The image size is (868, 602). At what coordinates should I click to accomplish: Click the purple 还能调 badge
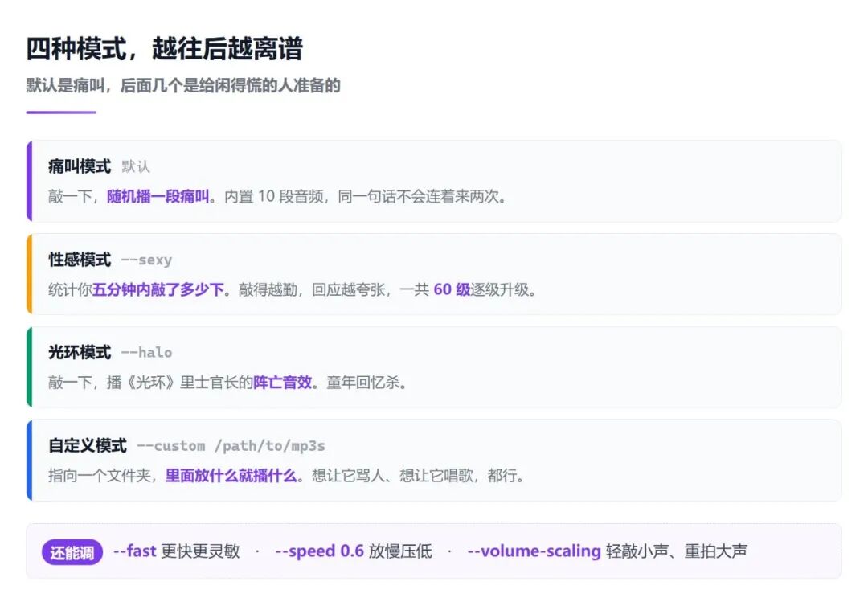click(72, 552)
